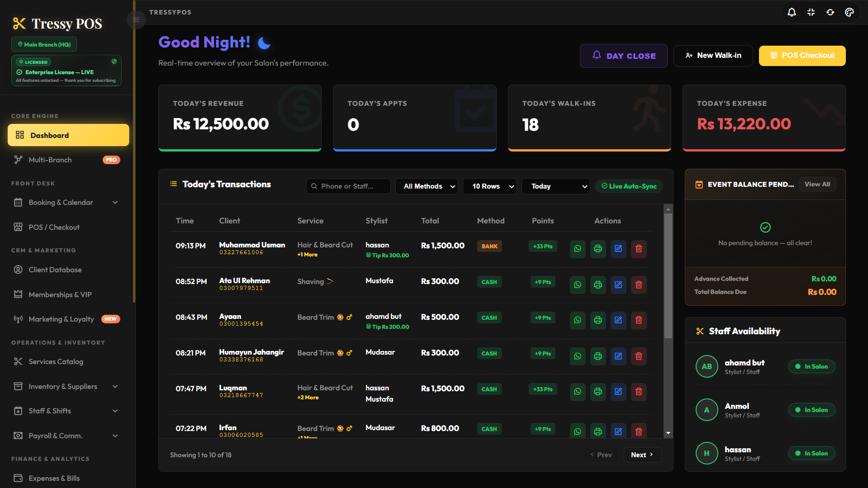Edit the Luqman transaction
The image size is (868, 488).
tap(618, 392)
